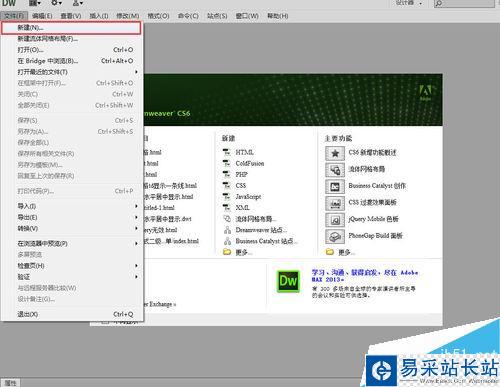Expand the 验证 submenu

pyautogui.click(x=72, y=276)
